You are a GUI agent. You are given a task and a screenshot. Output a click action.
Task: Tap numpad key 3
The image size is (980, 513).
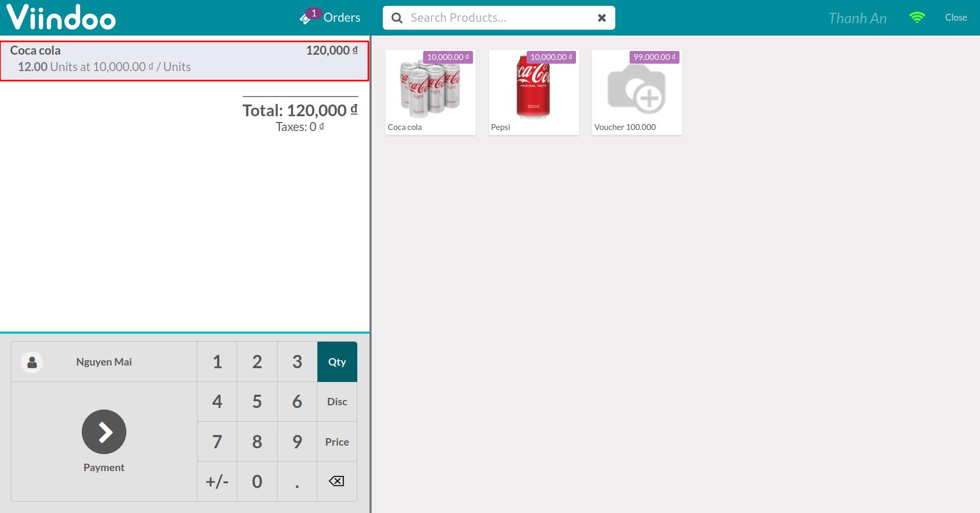[x=297, y=362]
